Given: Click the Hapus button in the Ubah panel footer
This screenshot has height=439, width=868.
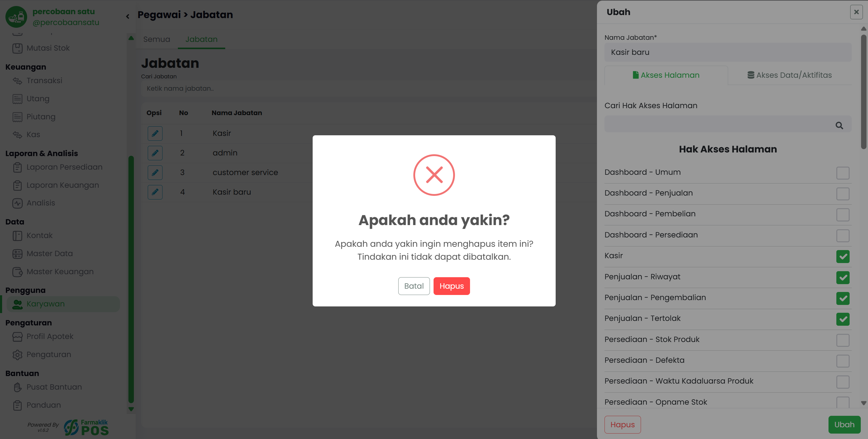Looking at the screenshot, I should click(622, 425).
